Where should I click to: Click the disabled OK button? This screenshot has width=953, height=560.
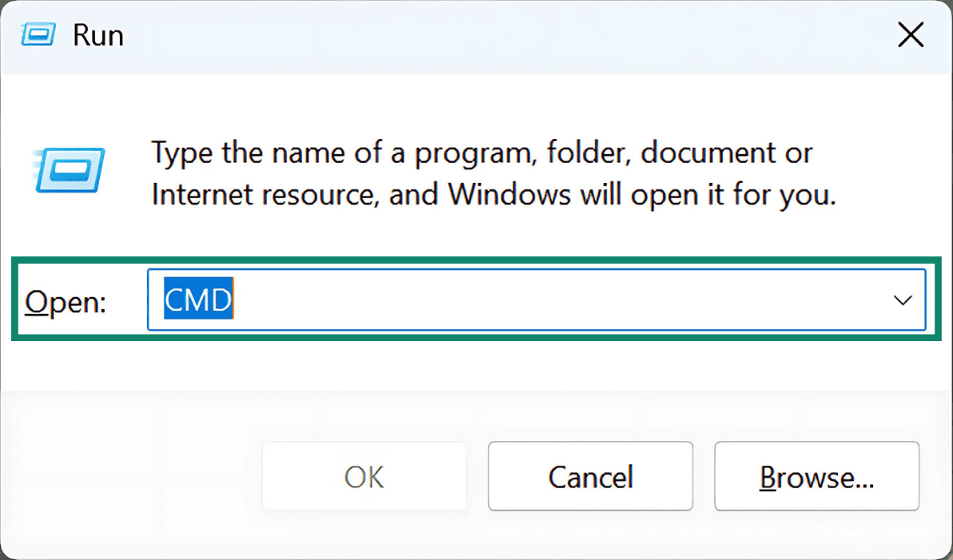coord(363,476)
